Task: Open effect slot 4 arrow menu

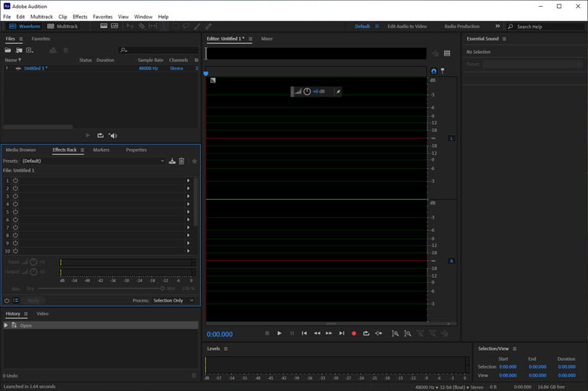Action: coord(188,204)
